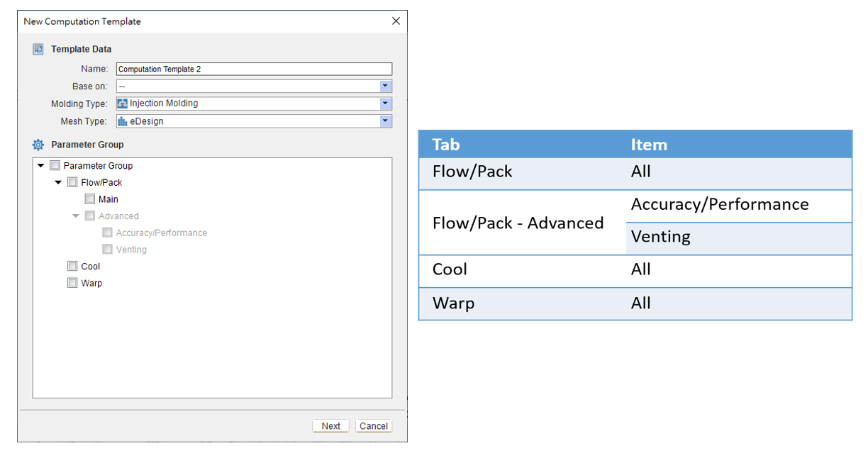Click the Cancel button
Viewport: 868px width, 453px height.
374,426
